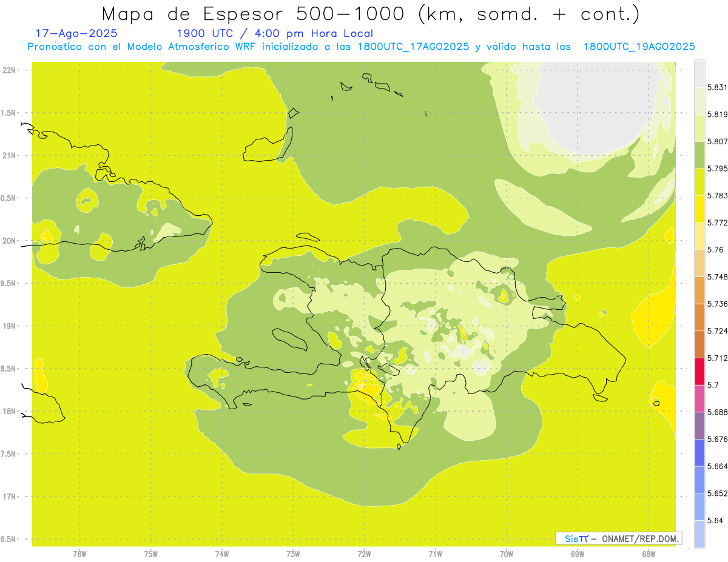Click the '19N' latitude label
Image resolution: width=728 pixels, height=562 pixels.
point(8,326)
